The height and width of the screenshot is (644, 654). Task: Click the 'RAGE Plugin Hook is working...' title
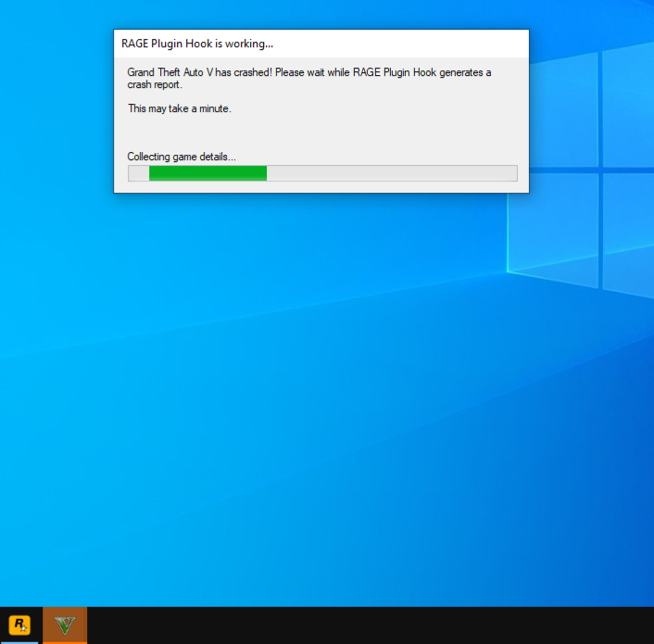197,44
